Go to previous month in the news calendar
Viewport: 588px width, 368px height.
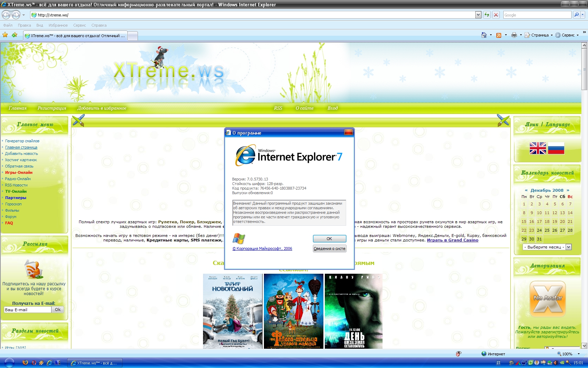pyautogui.click(x=526, y=190)
